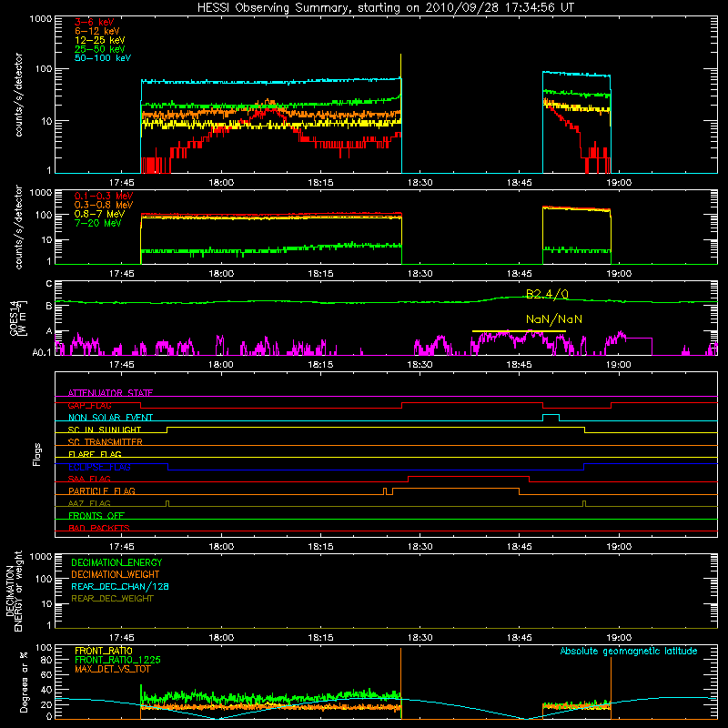This screenshot has width=728, height=728.
Task: Click the 19:00 tick label under Decimation panel
Action: (x=619, y=638)
